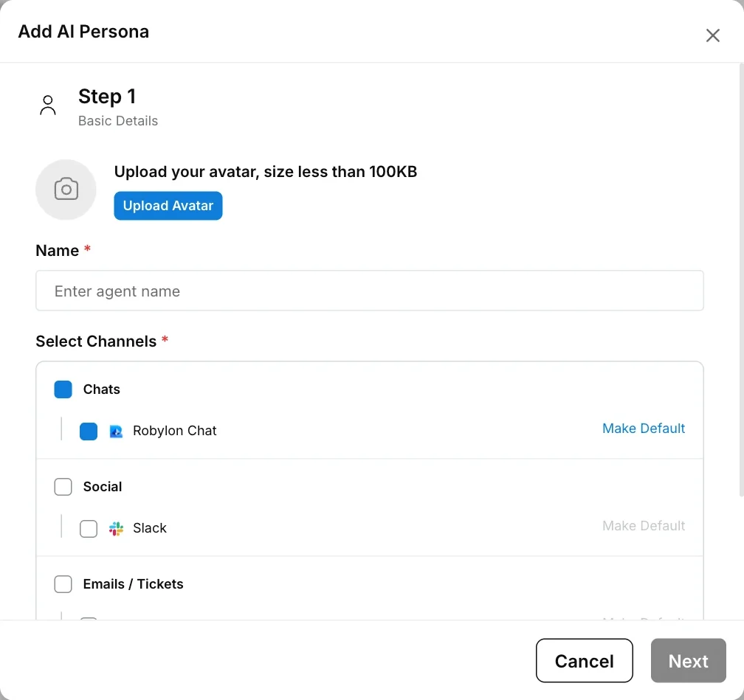Check the Social channel group checkbox
744x700 pixels.
(x=63, y=487)
